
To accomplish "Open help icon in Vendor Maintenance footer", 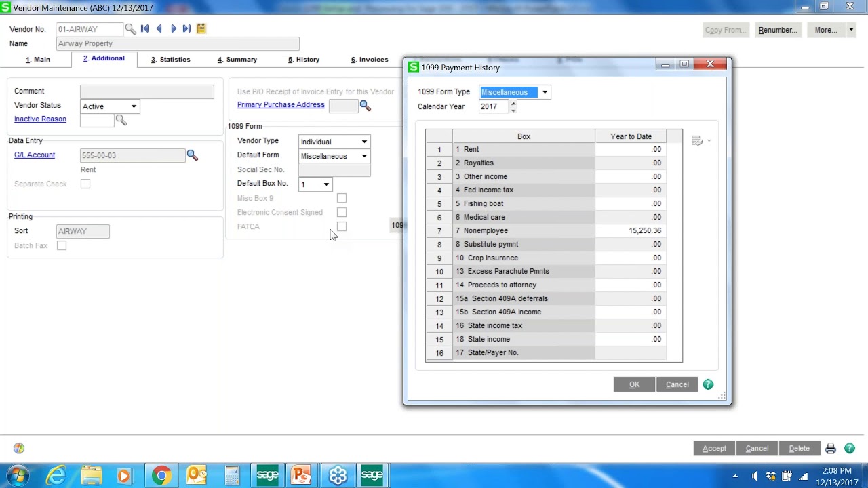I will point(850,449).
